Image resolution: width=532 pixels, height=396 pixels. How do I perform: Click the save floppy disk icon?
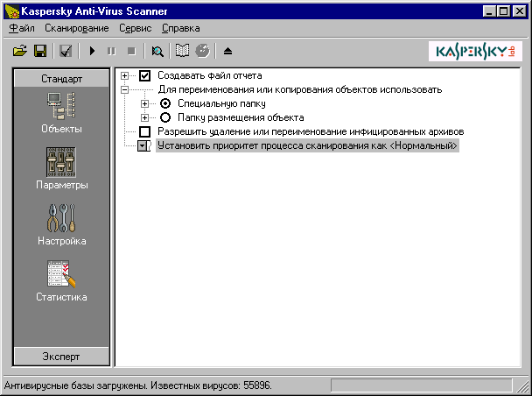pos(40,52)
